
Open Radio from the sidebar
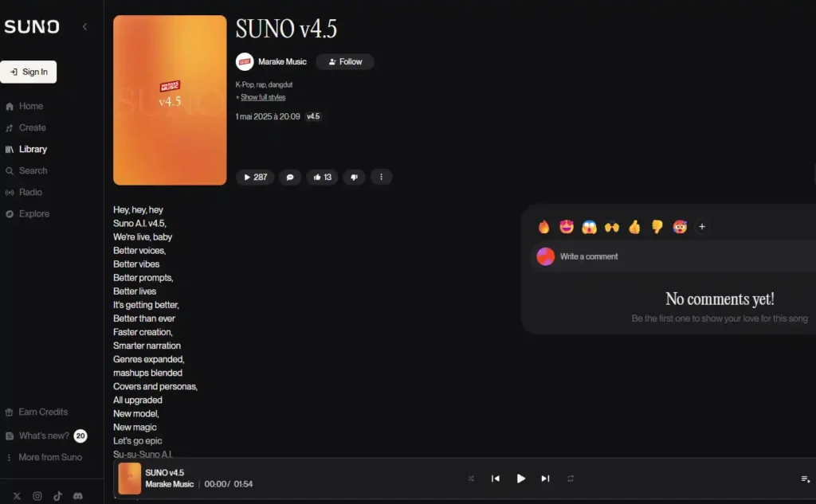click(x=30, y=193)
